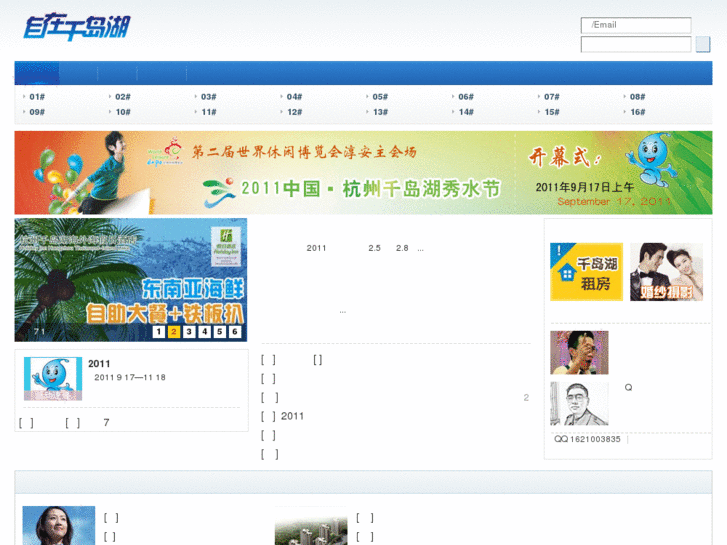Show slide 3 in the slideshow
This screenshot has height=545, width=727.
pos(189,332)
